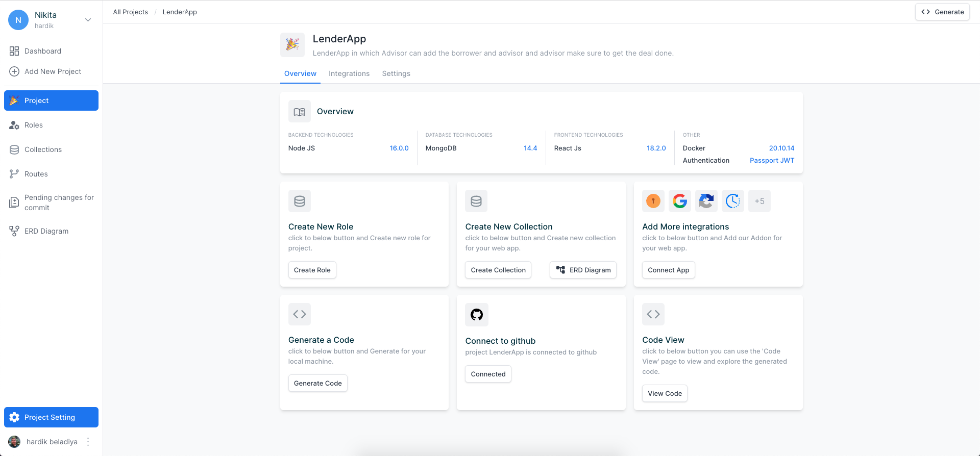Click the Passport JWT authentication value

(x=772, y=160)
